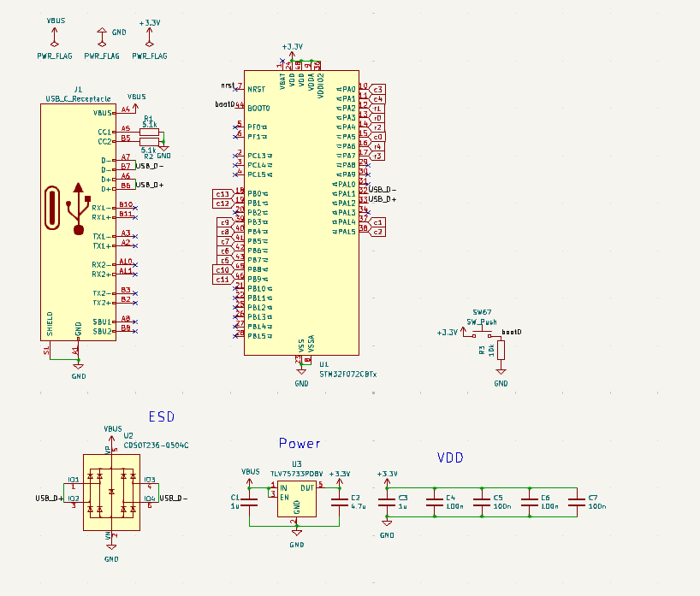Select resistor R3 10k symbol

501,350
